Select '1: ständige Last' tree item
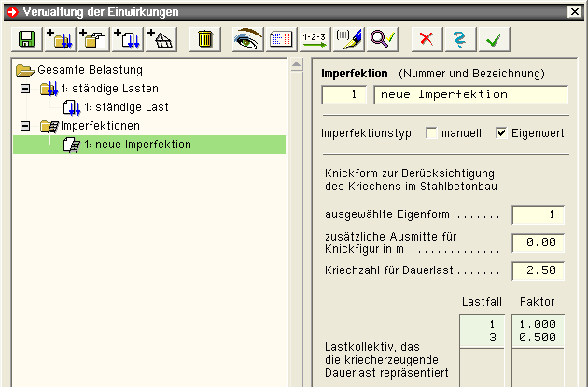The height and width of the screenshot is (387, 588). pos(132,107)
